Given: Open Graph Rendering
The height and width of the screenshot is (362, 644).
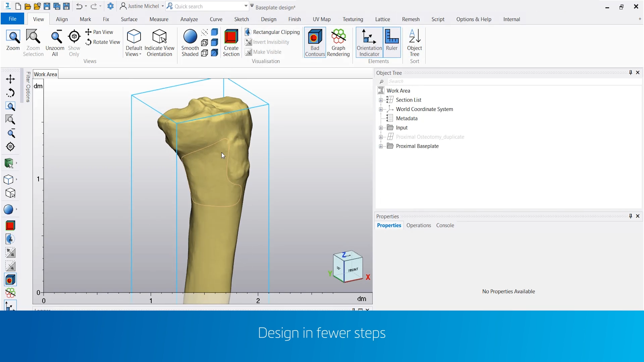Looking at the screenshot, I should (x=338, y=43).
